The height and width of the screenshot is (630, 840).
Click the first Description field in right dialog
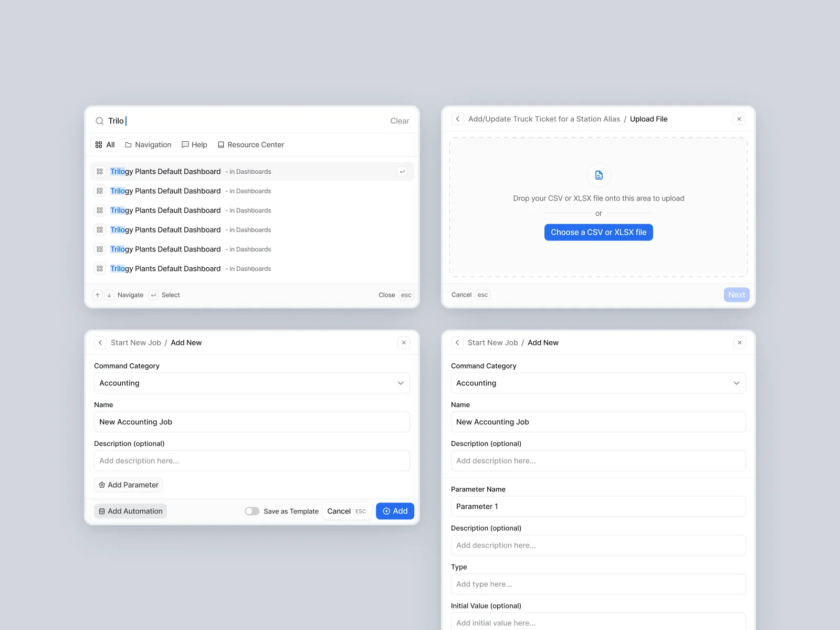pyautogui.click(x=598, y=461)
